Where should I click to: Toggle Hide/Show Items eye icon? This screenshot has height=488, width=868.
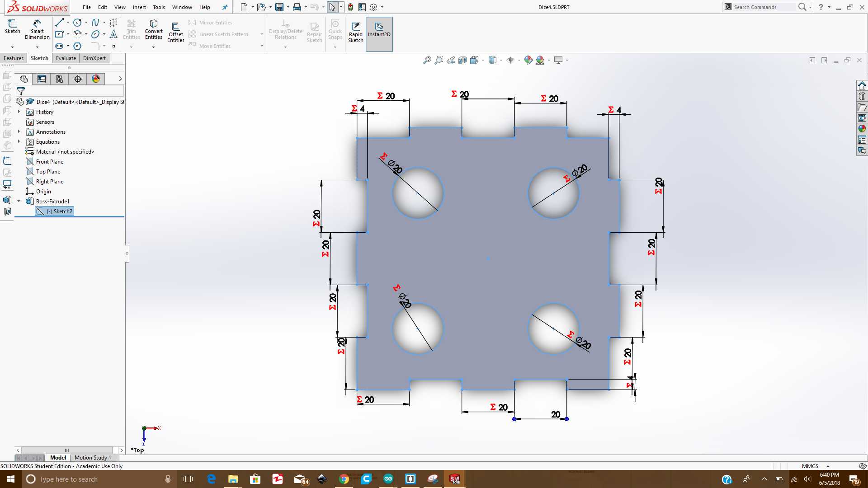pos(510,60)
